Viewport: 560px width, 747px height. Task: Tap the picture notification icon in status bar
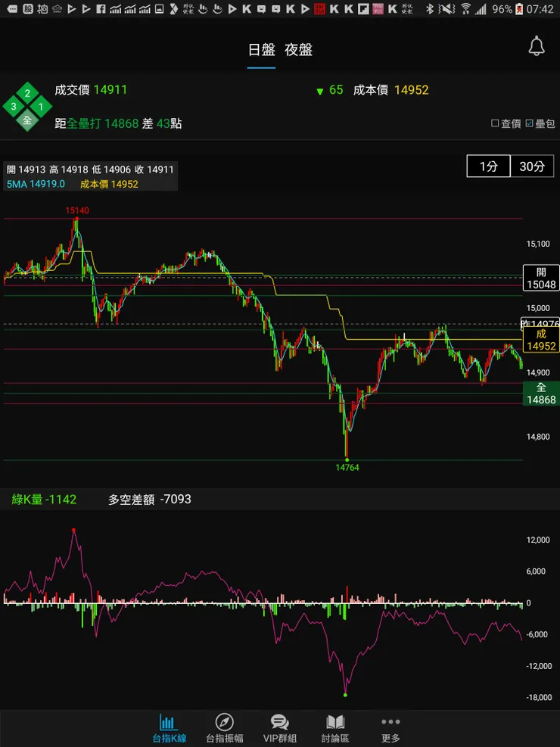159,8
